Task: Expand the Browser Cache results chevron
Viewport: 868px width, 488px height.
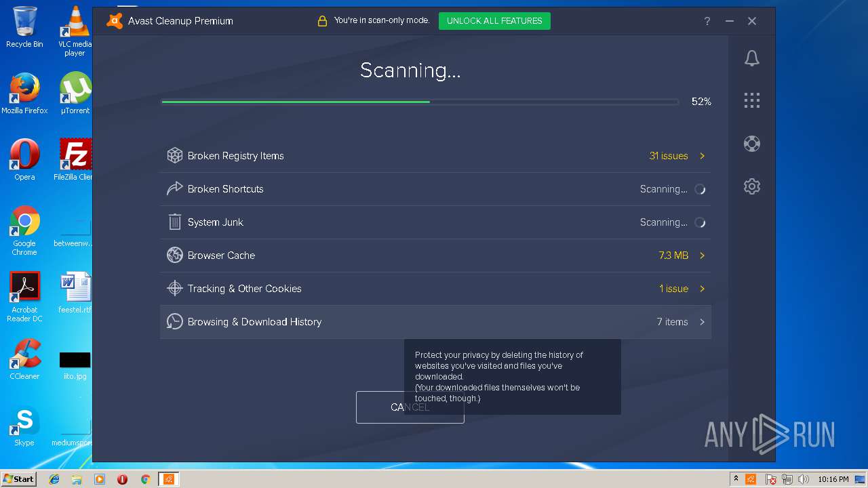Action: click(702, 256)
